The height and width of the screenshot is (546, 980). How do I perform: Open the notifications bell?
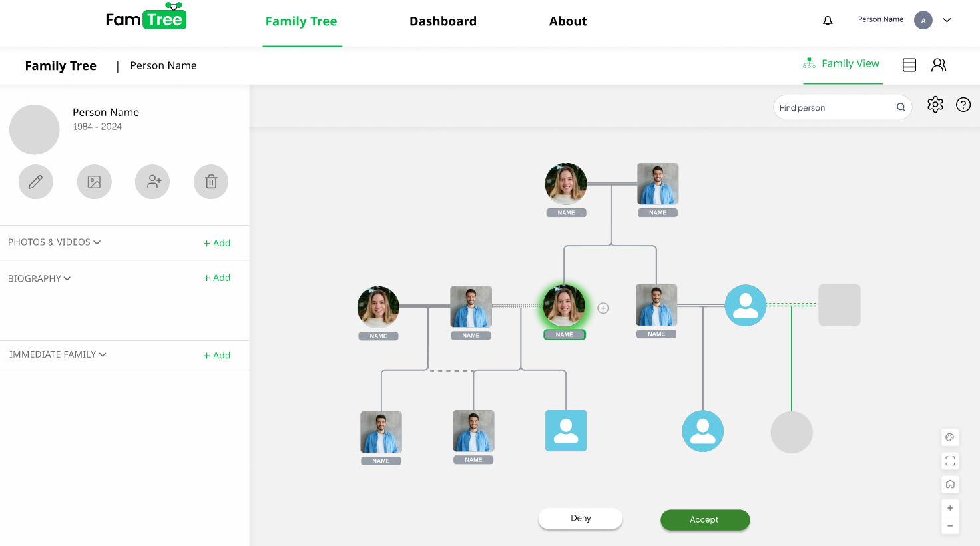tap(828, 21)
